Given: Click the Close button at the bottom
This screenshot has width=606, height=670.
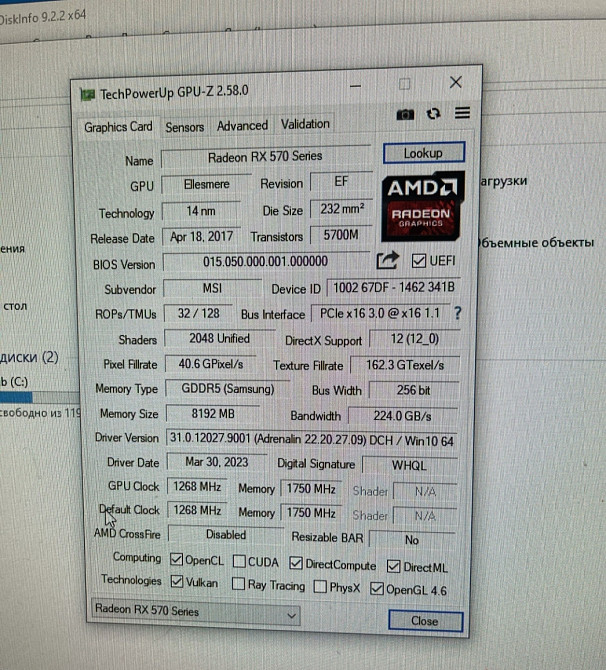Looking at the screenshot, I should (x=425, y=620).
